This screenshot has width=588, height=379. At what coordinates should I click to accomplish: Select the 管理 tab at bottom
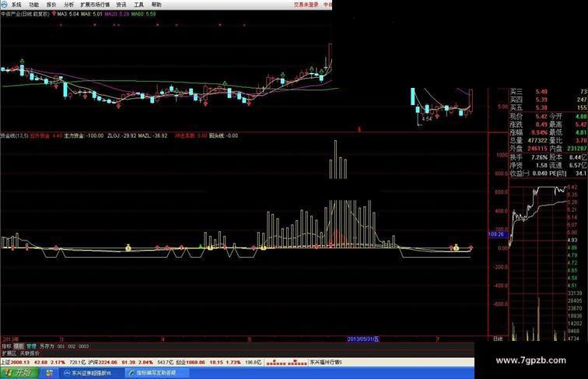pyautogui.click(x=31, y=346)
